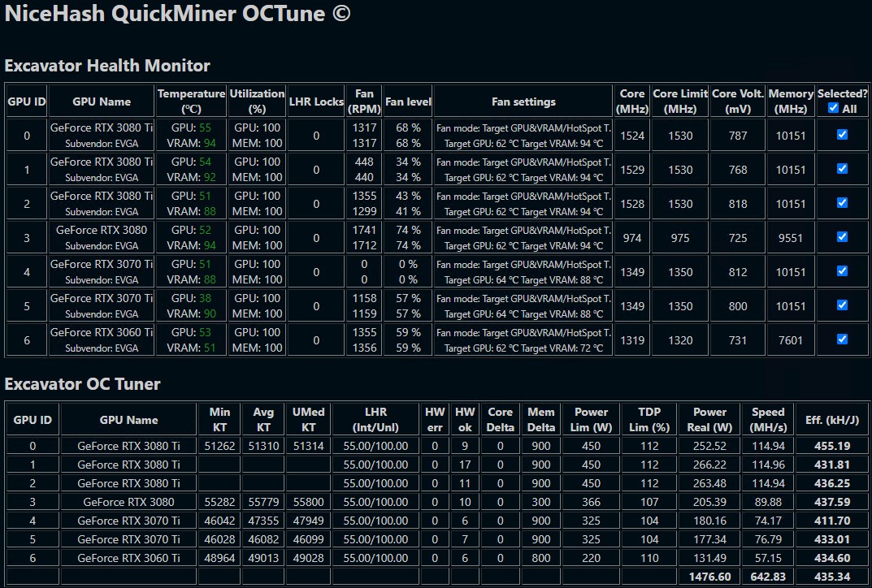The width and height of the screenshot is (872, 588).
Task: Deselect GPU 4 using its checkbox
Action: tap(842, 270)
